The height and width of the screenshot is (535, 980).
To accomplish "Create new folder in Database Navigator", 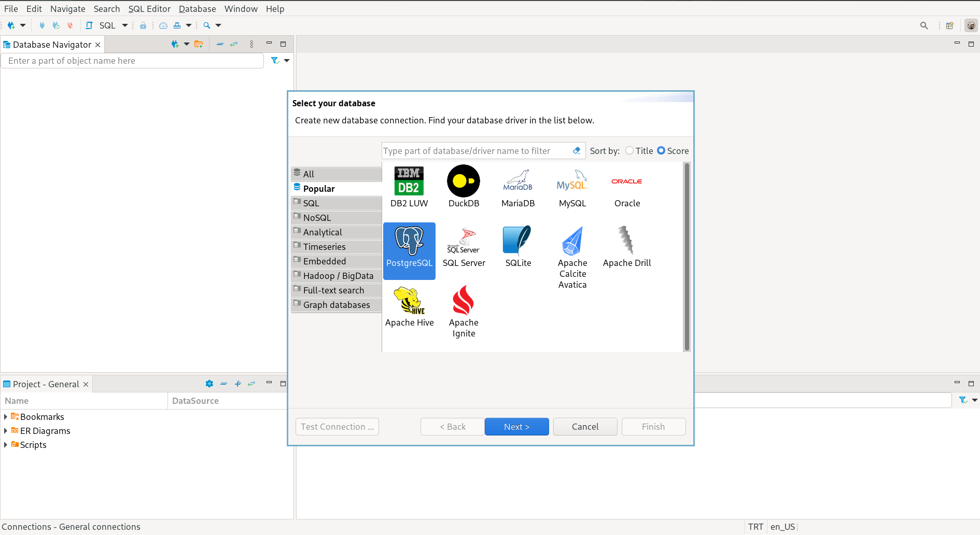I will click(199, 44).
